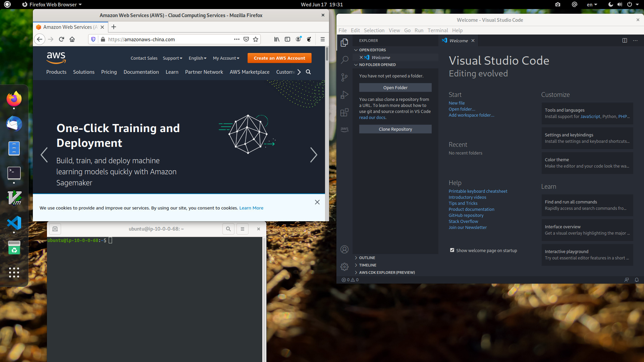Click the Clone Repository button

395,129
